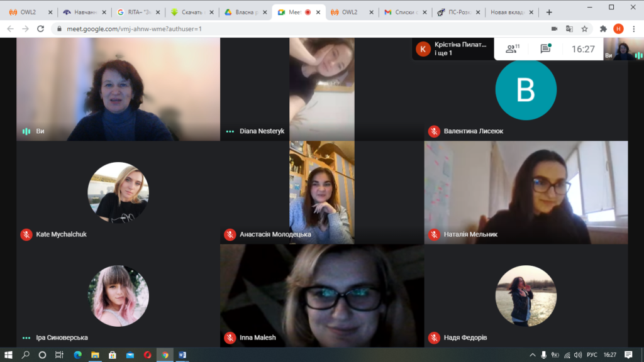Screen dimensions: 644x362
Task: Click the translate page icon
Action: click(x=569, y=29)
